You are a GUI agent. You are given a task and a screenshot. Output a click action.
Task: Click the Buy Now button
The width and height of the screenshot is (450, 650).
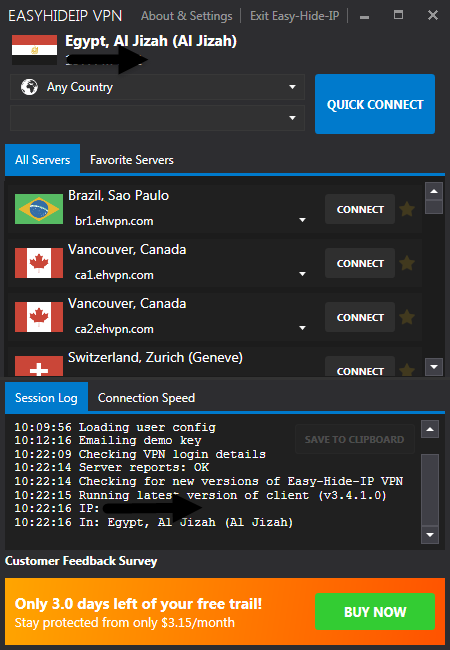tap(375, 612)
